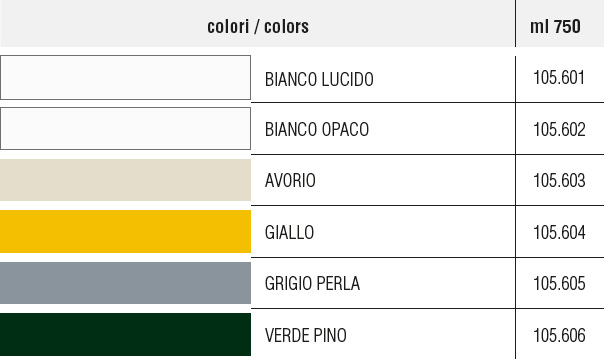
Task: Select product code 105.606
Action: coord(559,335)
